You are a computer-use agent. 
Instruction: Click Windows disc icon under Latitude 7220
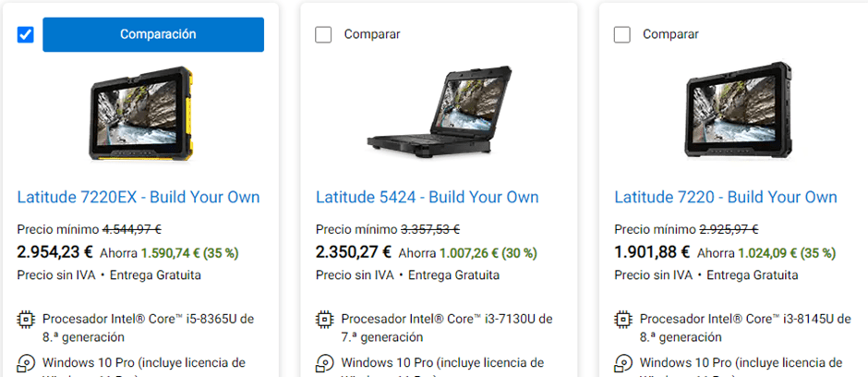click(623, 364)
